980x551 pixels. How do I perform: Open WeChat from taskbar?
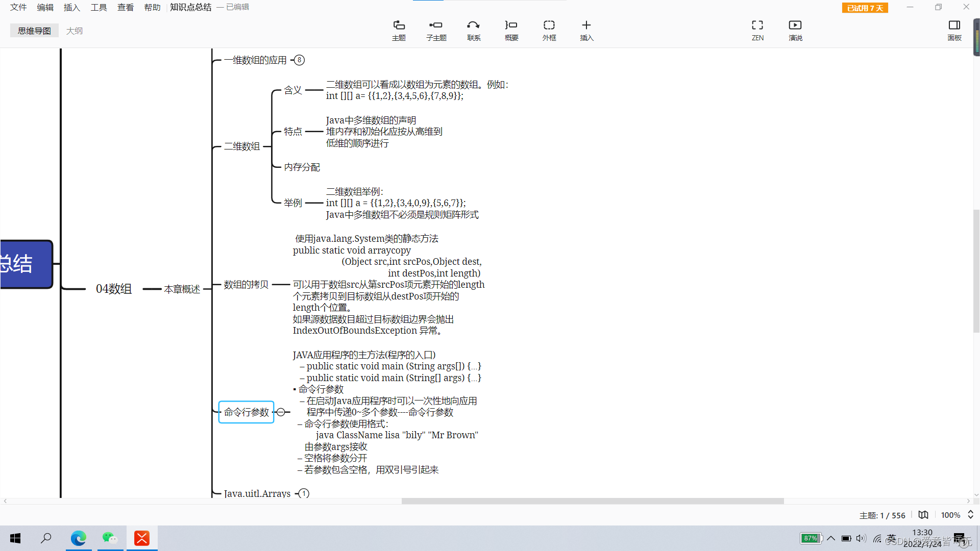click(110, 538)
